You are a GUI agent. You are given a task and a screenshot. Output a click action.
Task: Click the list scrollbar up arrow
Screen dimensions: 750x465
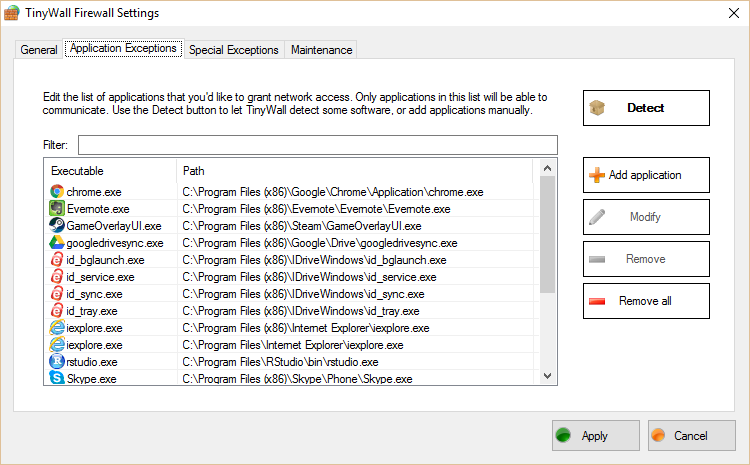pos(548,168)
